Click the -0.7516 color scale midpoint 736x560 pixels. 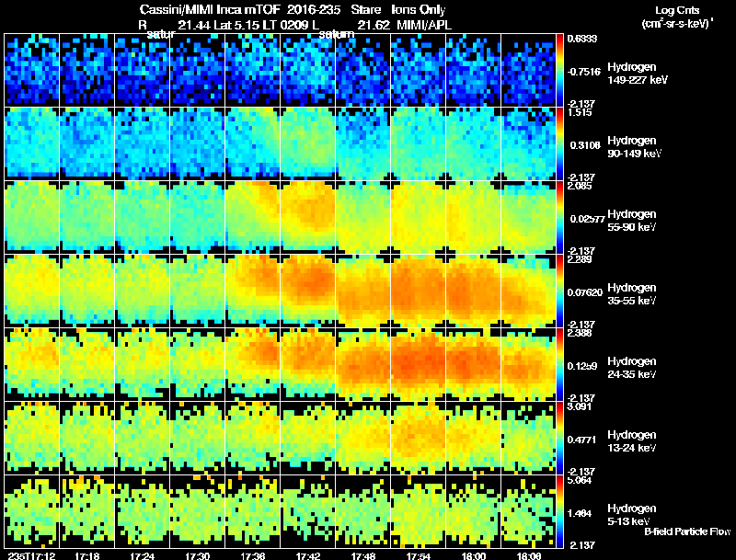tap(584, 72)
